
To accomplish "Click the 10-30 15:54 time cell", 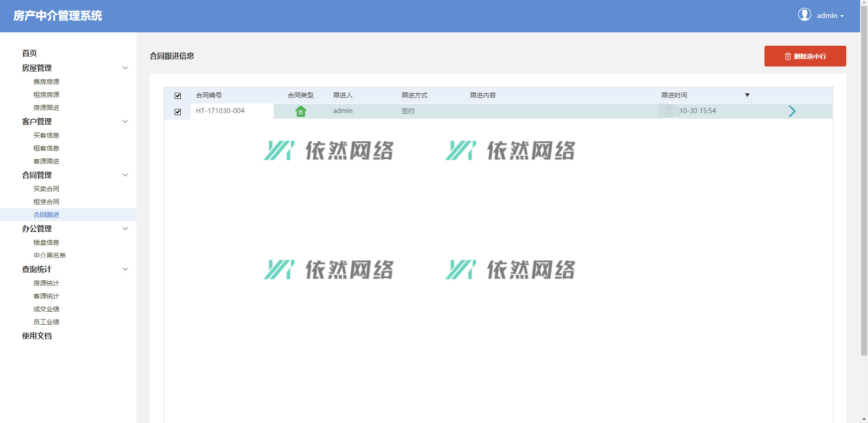I will [697, 111].
